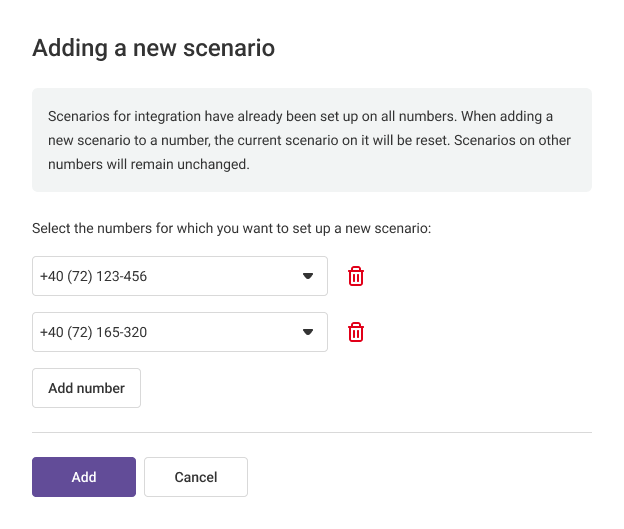Confirm with the purple Add button

[x=84, y=477]
